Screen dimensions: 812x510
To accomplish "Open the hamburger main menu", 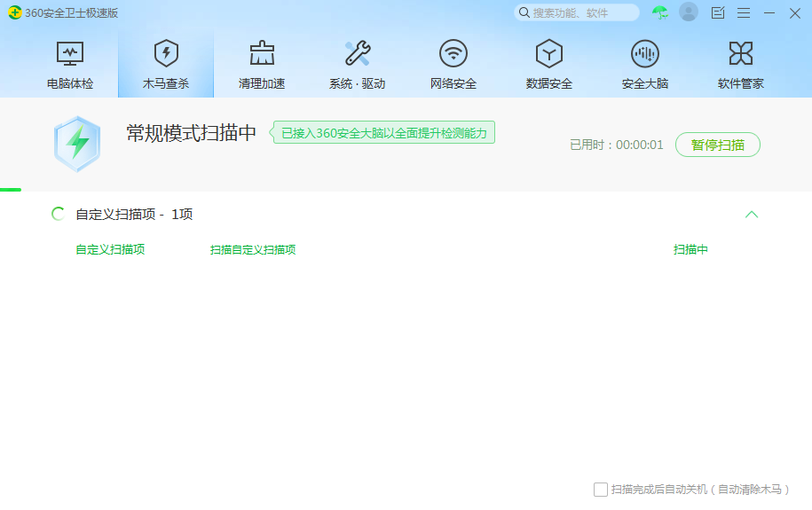I will (744, 13).
